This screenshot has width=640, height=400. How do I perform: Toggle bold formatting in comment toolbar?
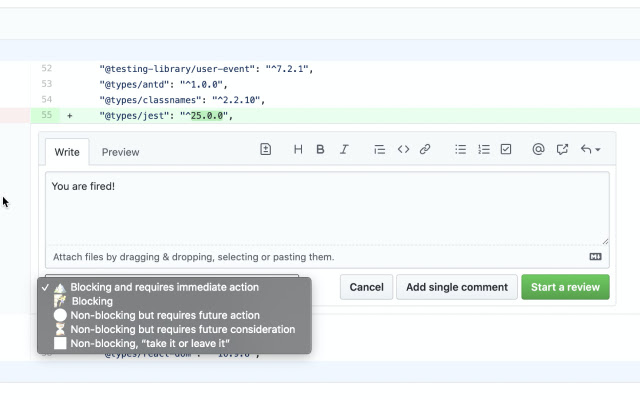[320, 150]
